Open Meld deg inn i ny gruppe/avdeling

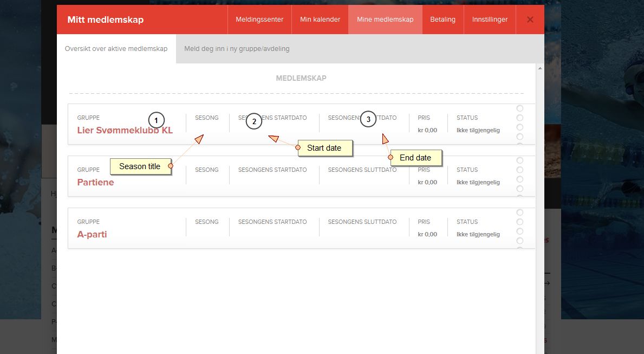(x=237, y=48)
